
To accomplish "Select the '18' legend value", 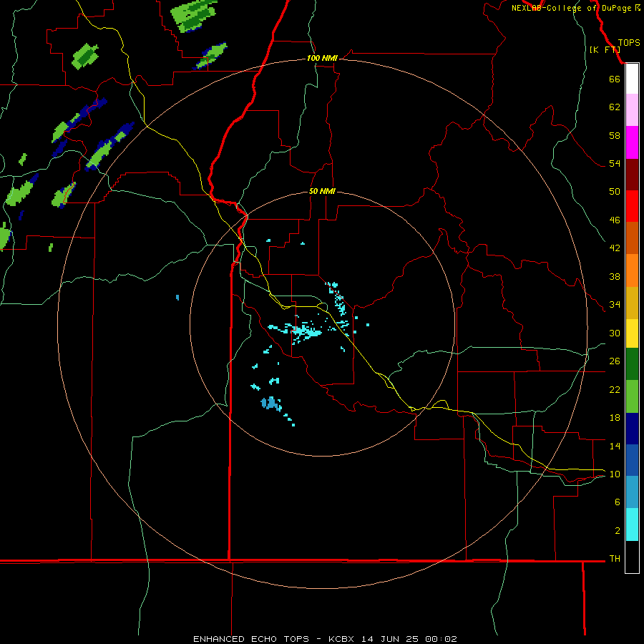I will pyautogui.click(x=615, y=418).
